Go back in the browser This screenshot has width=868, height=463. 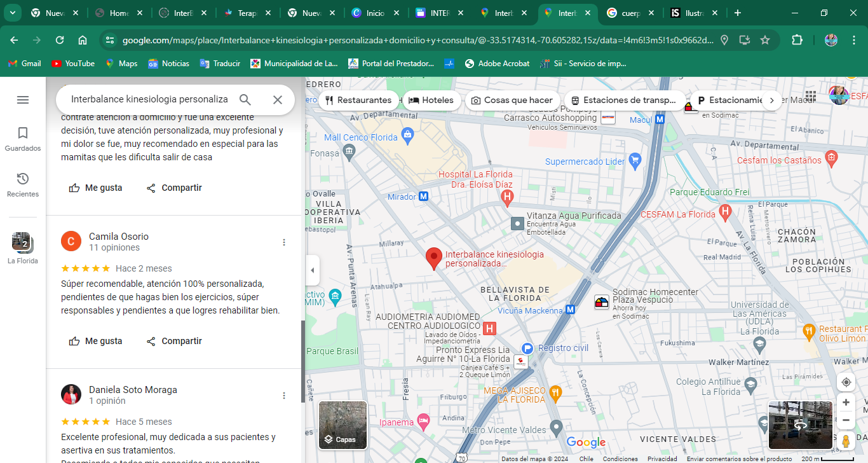click(x=14, y=40)
